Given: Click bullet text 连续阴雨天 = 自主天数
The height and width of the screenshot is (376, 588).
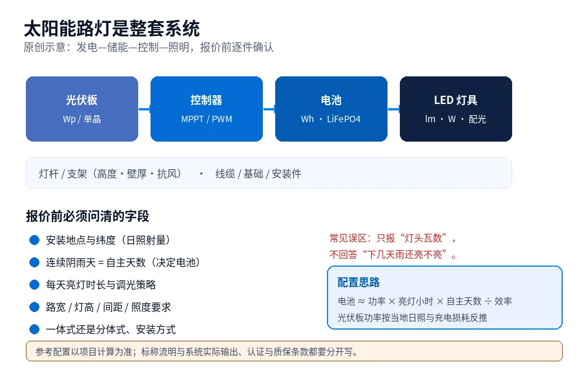Looking at the screenshot, I should pyautogui.click(x=96, y=263).
